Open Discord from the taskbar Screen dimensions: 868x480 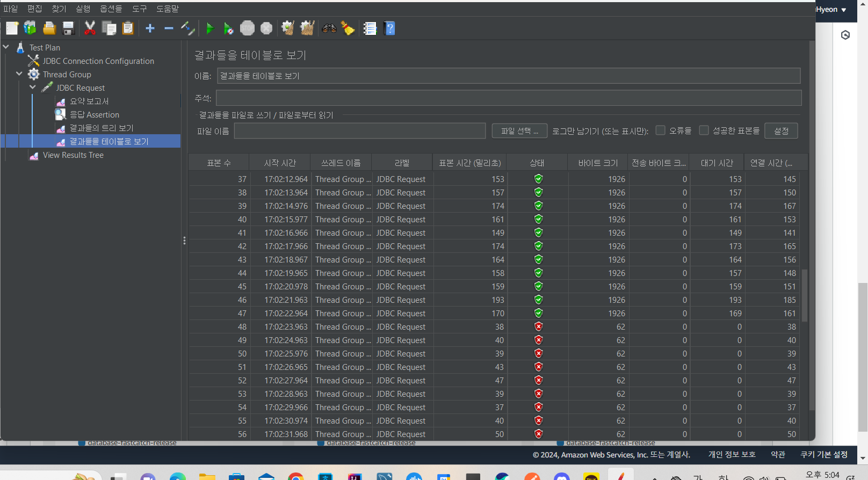click(561, 476)
